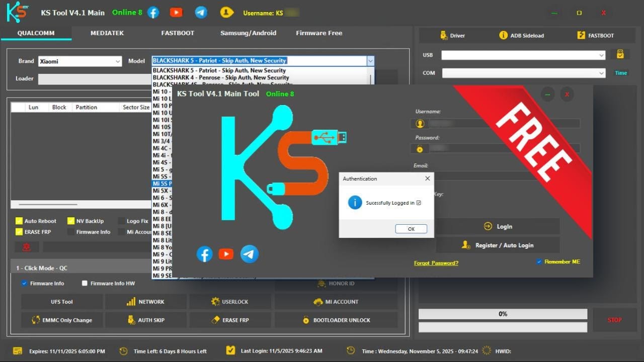Uncheck Firmware Info in Click Mode section

24,283
